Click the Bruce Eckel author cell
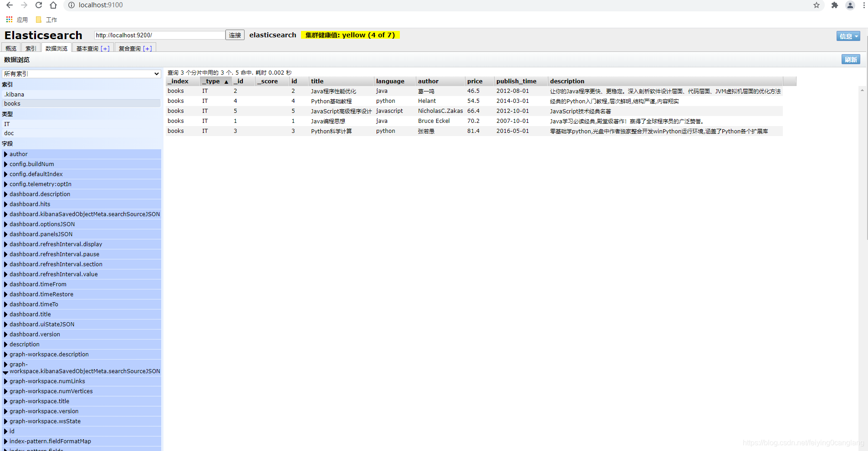This screenshot has width=868, height=451. coord(434,121)
